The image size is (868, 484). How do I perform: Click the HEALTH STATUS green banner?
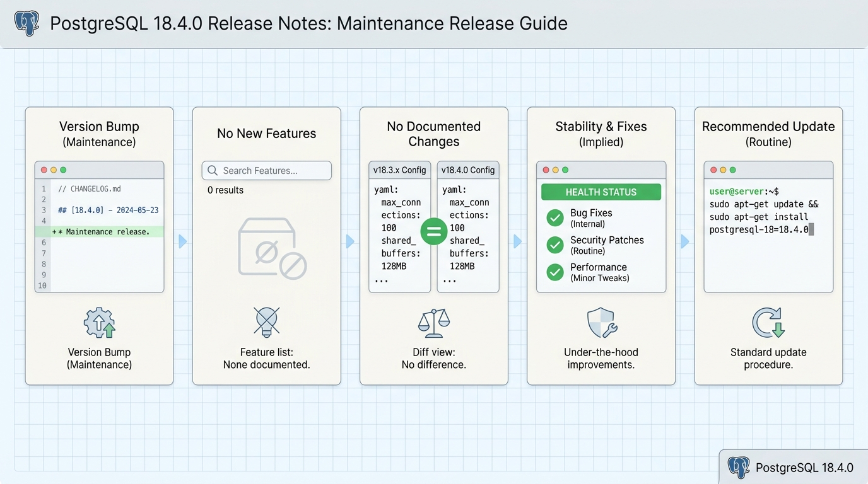601,192
